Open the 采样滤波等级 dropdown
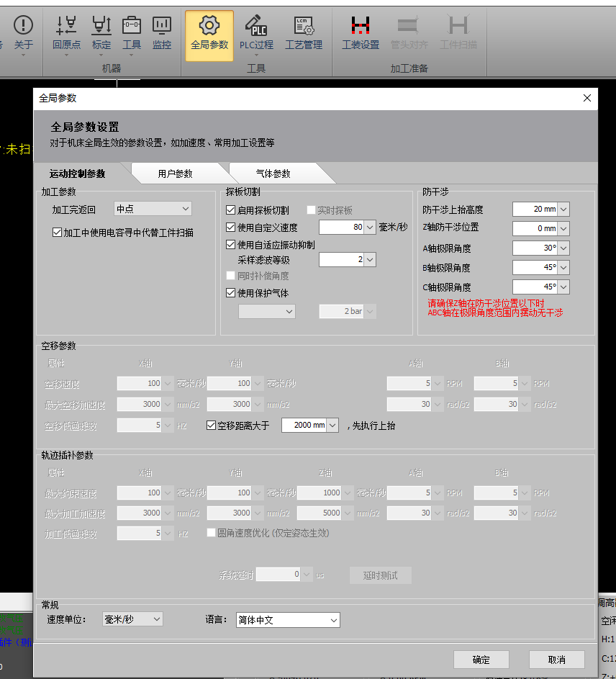Image resolution: width=616 pixels, height=679 pixels. (370, 260)
